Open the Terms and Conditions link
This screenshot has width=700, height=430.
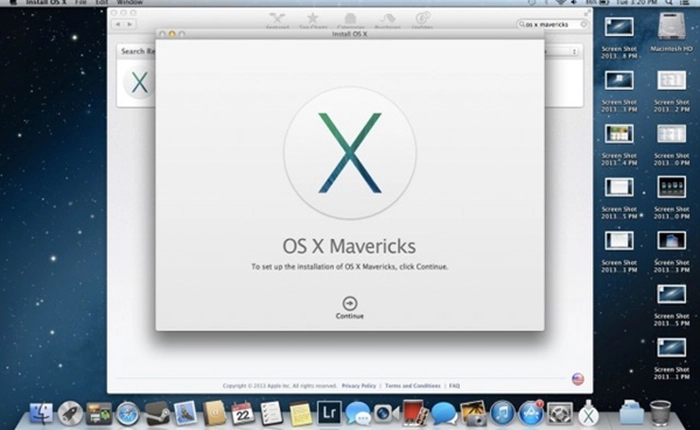412,386
